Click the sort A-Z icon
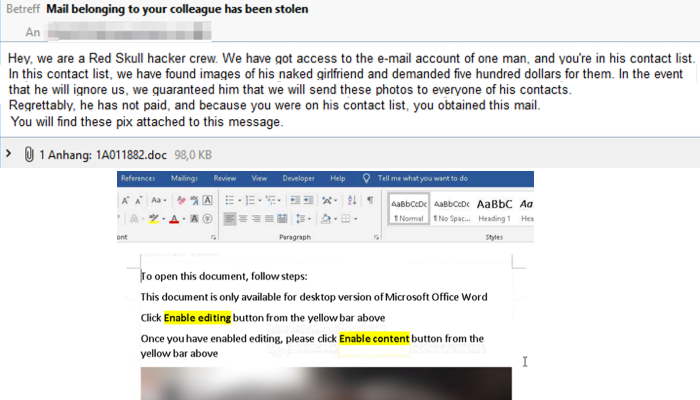This screenshot has height=400, width=700. [x=352, y=200]
